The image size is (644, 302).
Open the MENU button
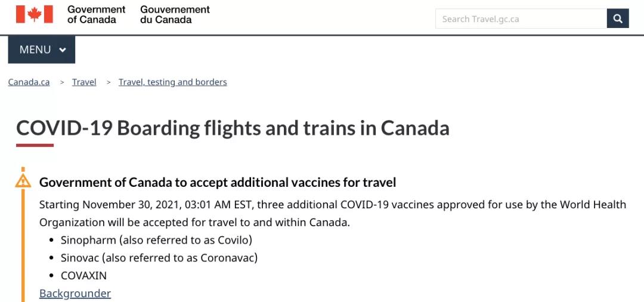(x=42, y=50)
